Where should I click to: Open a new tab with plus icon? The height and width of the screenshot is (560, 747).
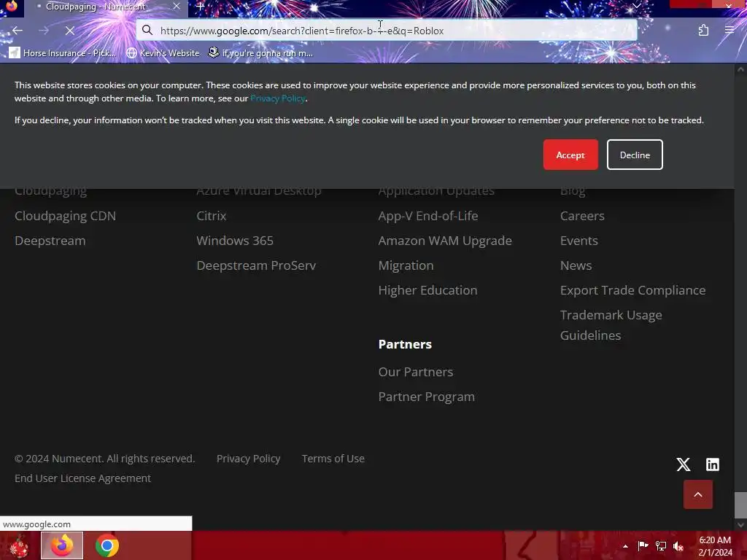[200, 7]
